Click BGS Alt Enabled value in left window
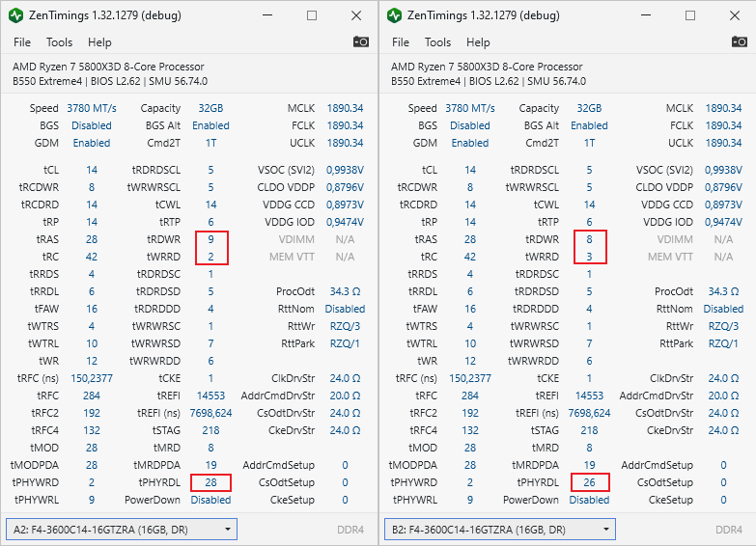 click(210, 125)
